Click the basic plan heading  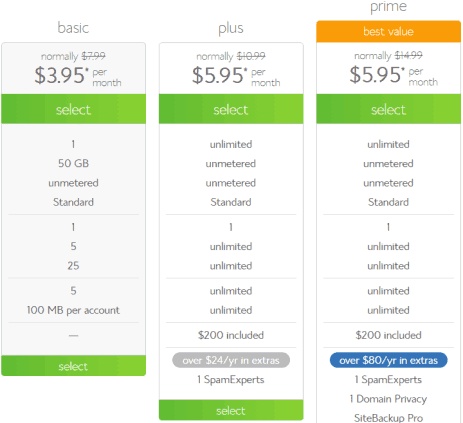(x=73, y=28)
